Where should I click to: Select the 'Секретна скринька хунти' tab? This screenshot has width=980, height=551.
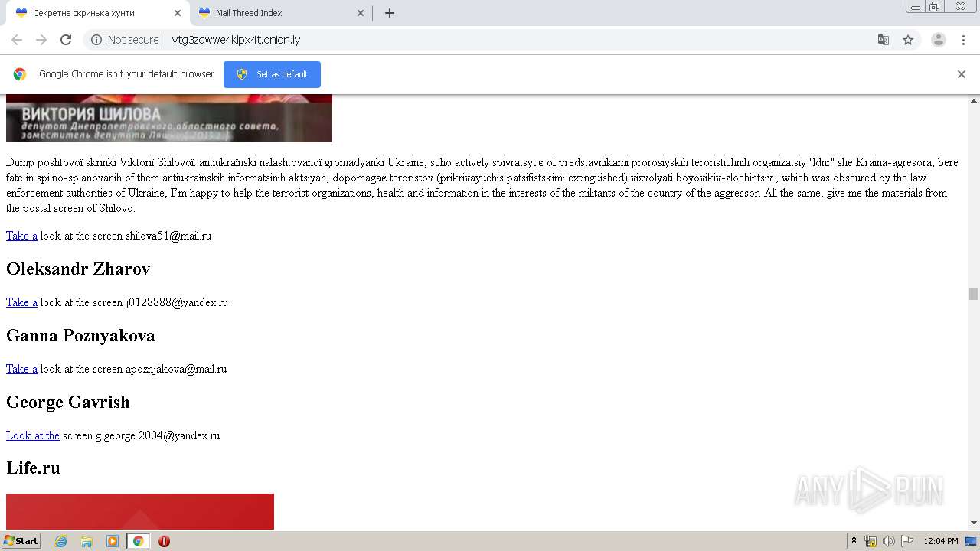coord(97,13)
